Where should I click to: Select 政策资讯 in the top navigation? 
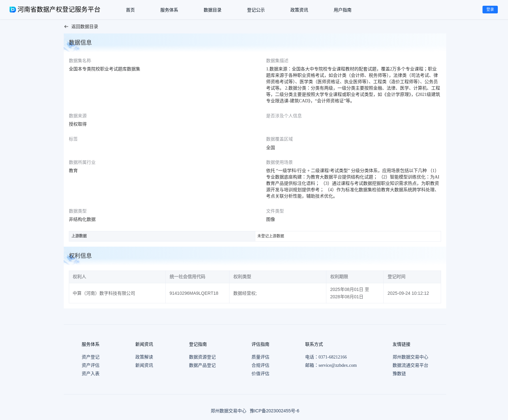[299, 10]
